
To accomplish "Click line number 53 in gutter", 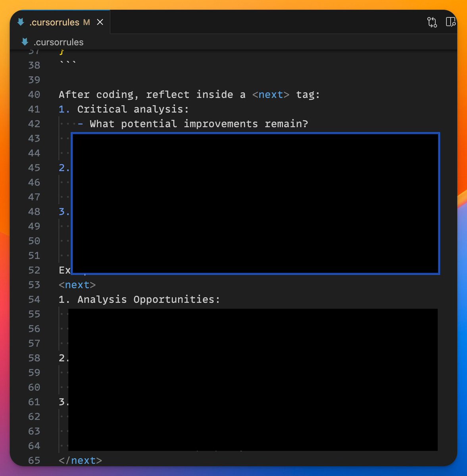I will [34, 285].
